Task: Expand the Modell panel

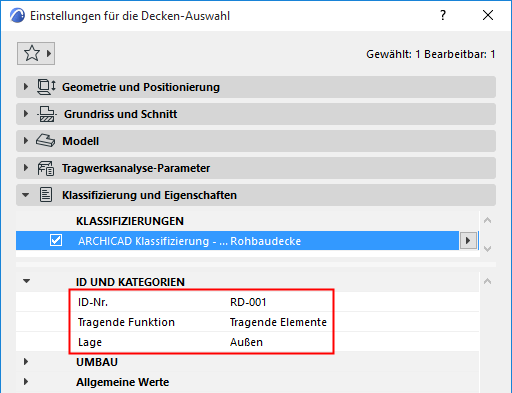Action: coord(26,141)
